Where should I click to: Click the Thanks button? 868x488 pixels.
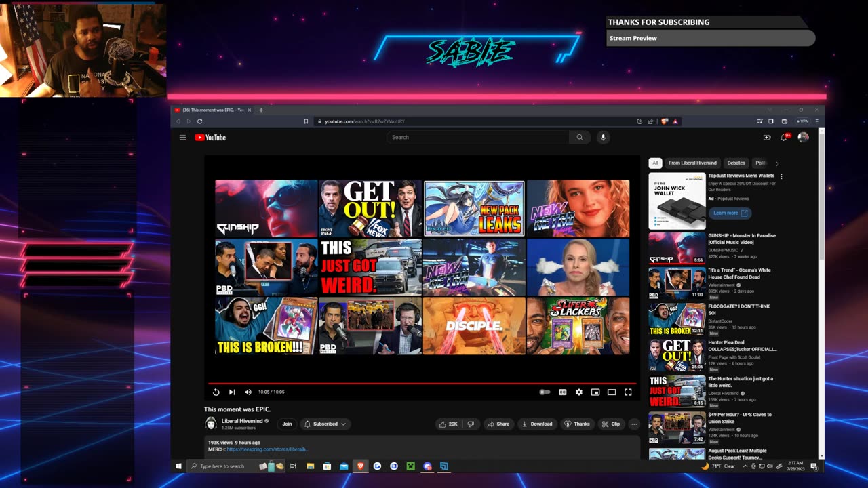coord(577,424)
